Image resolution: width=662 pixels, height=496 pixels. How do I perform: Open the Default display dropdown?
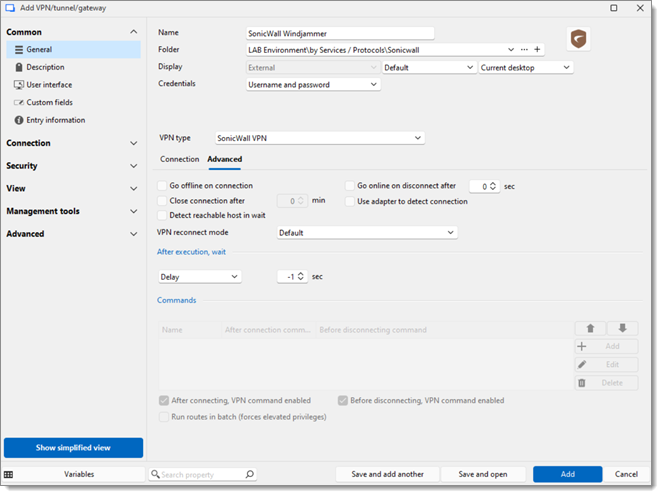click(429, 68)
